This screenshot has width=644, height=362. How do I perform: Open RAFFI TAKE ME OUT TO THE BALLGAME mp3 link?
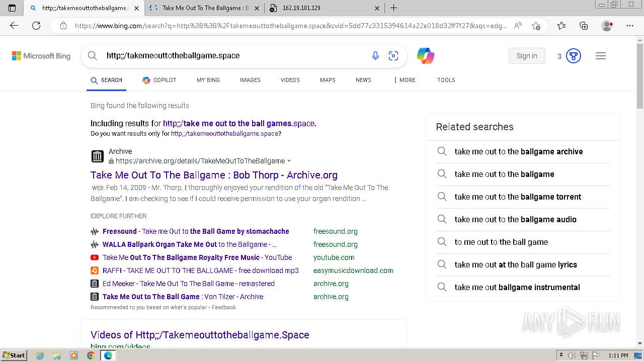point(201,270)
